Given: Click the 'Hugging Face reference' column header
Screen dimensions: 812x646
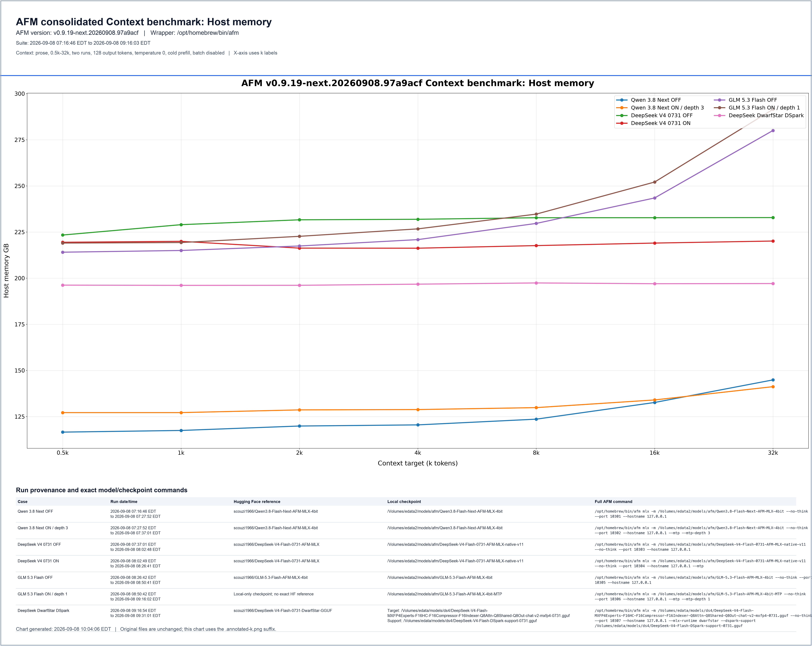Looking at the screenshot, I should pos(257,502).
